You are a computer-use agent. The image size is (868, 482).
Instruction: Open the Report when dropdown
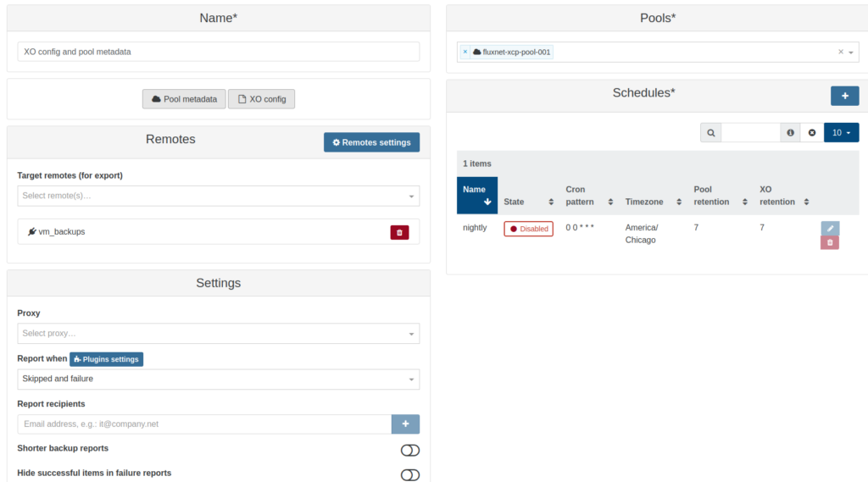[x=218, y=379]
